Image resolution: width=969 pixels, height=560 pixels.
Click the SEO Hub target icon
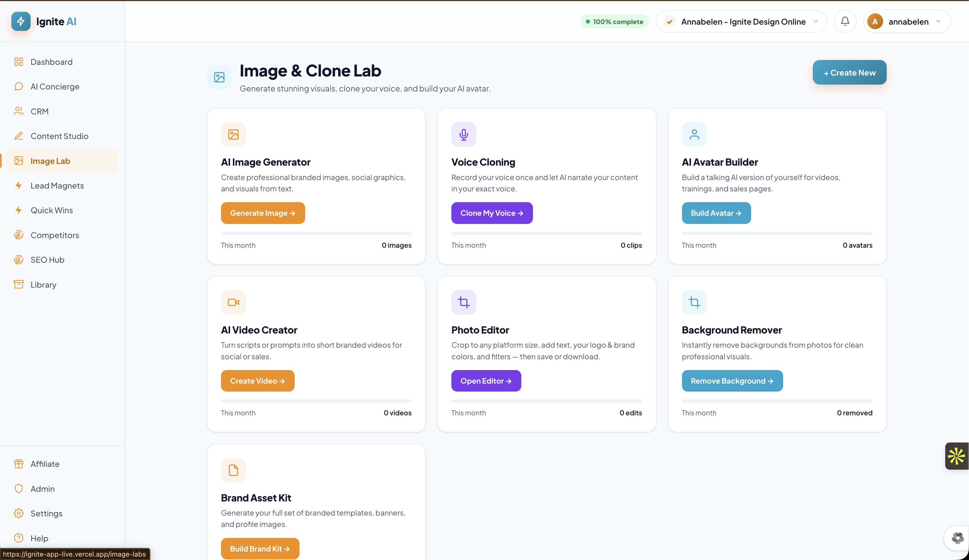(x=18, y=260)
